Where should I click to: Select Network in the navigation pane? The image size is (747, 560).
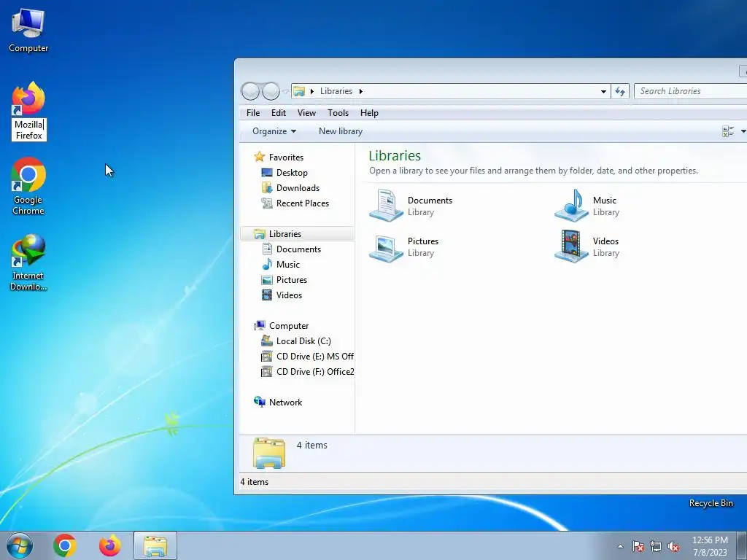285,402
